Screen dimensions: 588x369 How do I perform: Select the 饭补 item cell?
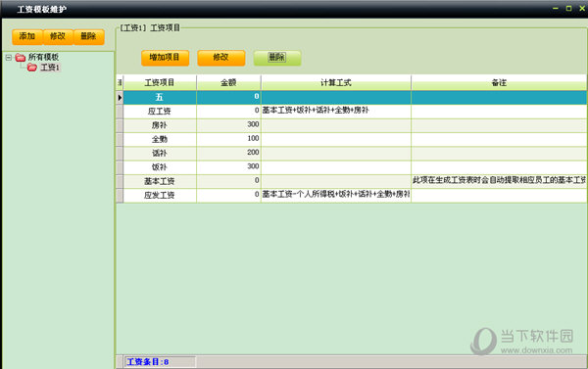[160, 167]
